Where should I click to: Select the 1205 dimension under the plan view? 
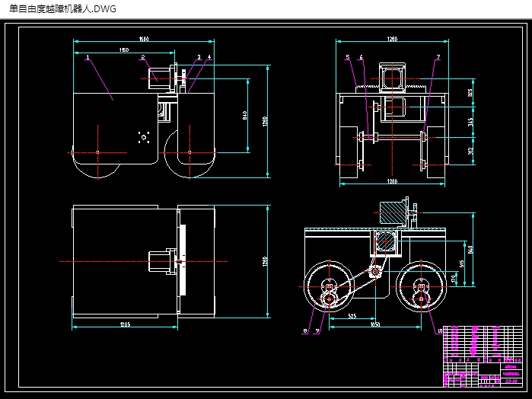pyautogui.click(x=125, y=325)
